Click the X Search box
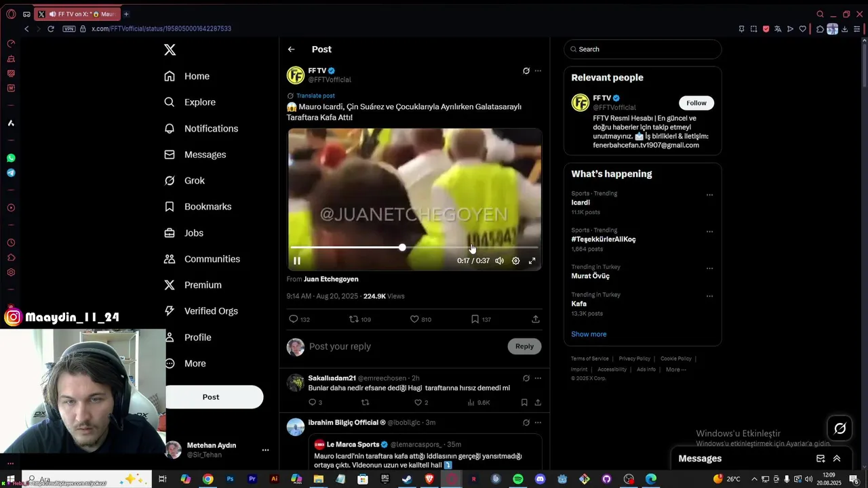The width and height of the screenshot is (868, 488). (643, 49)
